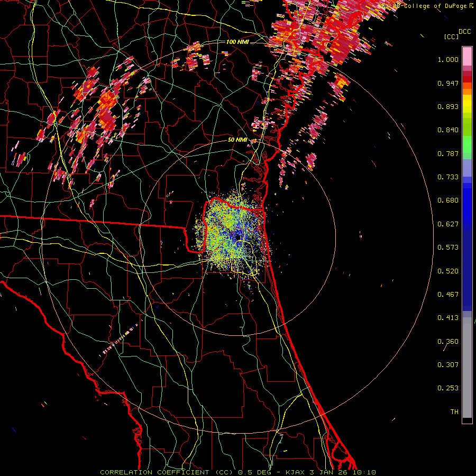Image resolution: width=476 pixels, height=476 pixels.
Task: Select the 0.520 value on the color scale
Action: [448, 271]
